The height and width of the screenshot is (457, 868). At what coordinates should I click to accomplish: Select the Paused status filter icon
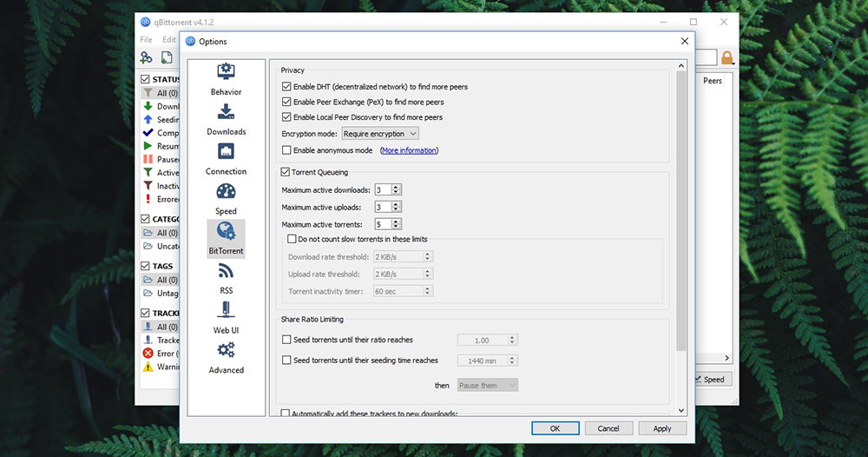click(148, 160)
